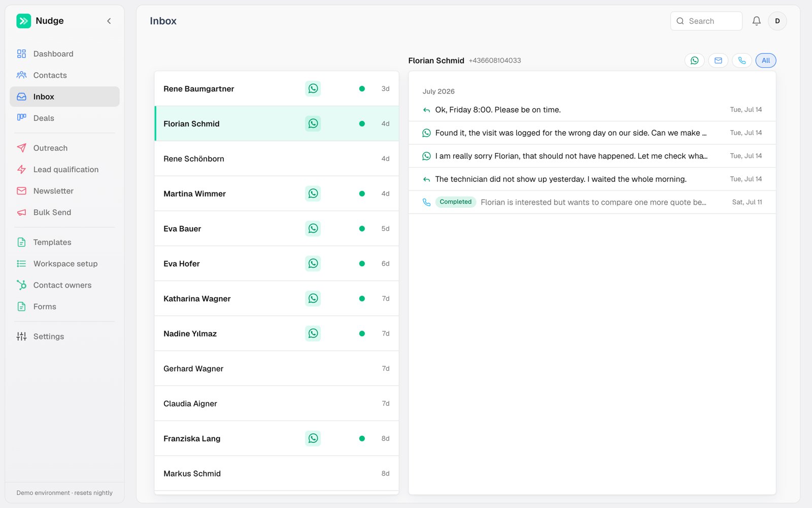The height and width of the screenshot is (508, 812).
Task: Open Katharina Wagner conversation
Action: point(277,299)
